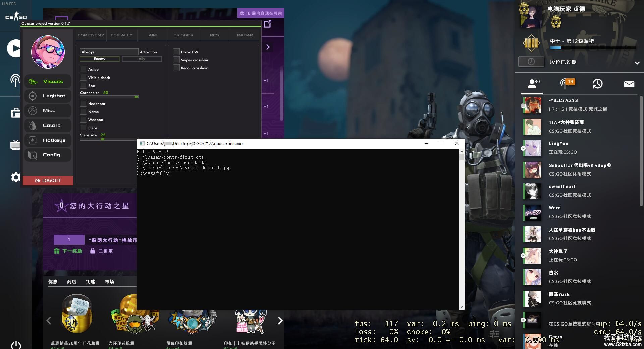The height and width of the screenshot is (349, 644).
Task: Open the Always activation dropdown
Action: point(109,52)
